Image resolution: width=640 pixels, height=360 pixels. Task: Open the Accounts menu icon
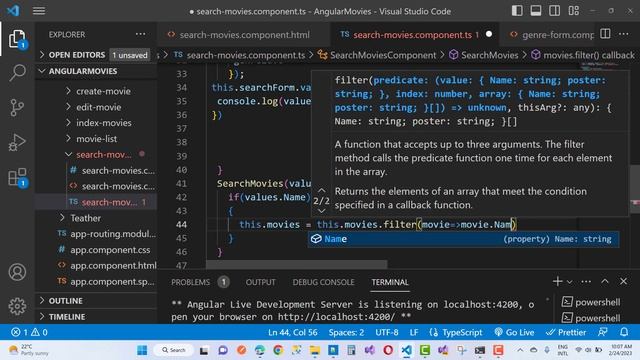click(x=17, y=272)
